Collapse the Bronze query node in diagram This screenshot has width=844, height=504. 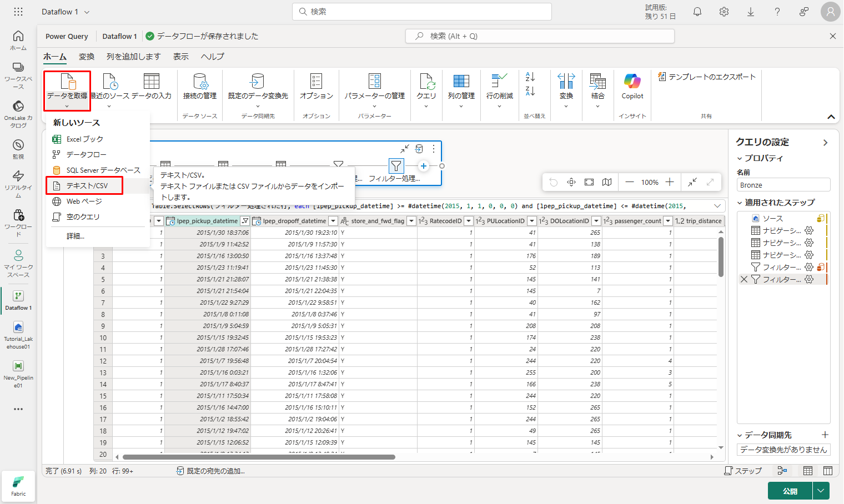[405, 149]
